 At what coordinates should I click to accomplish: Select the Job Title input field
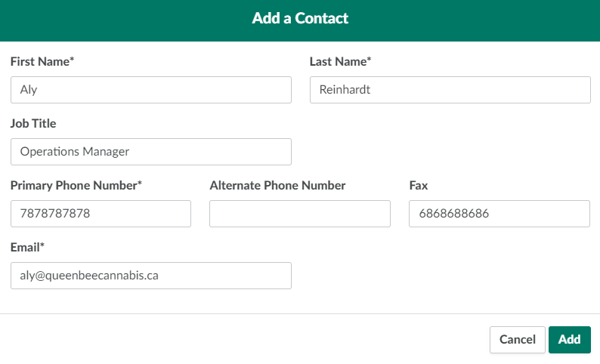[151, 152]
